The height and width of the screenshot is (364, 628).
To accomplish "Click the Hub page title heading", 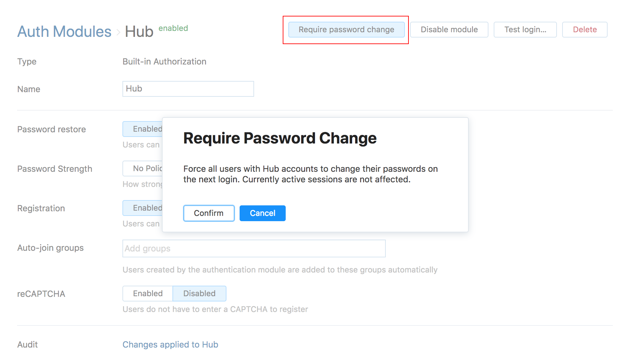I will click(139, 32).
